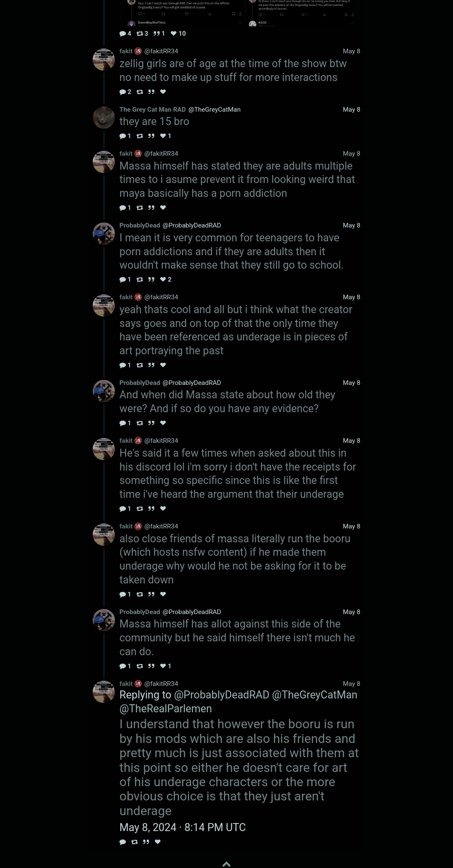This screenshot has width=453, height=868.
Task: Retweet the "zellig girls are of age" post
Action: [x=140, y=92]
